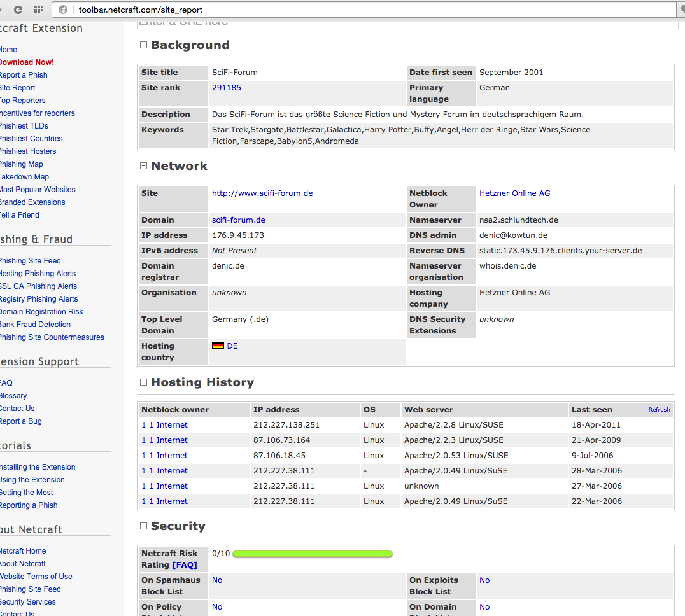The width and height of the screenshot is (685, 616).
Task: Collapse the Hosting History section
Action: pos(143,382)
